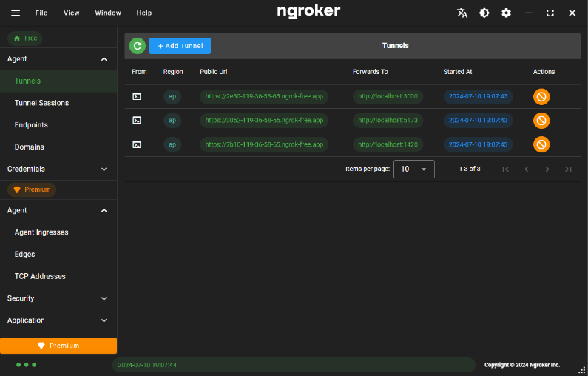This screenshot has width=588, height=376.
Task: Open Tunnel Sessions in the sidebar
Action: pyautogui.click(x=58, y=103)
